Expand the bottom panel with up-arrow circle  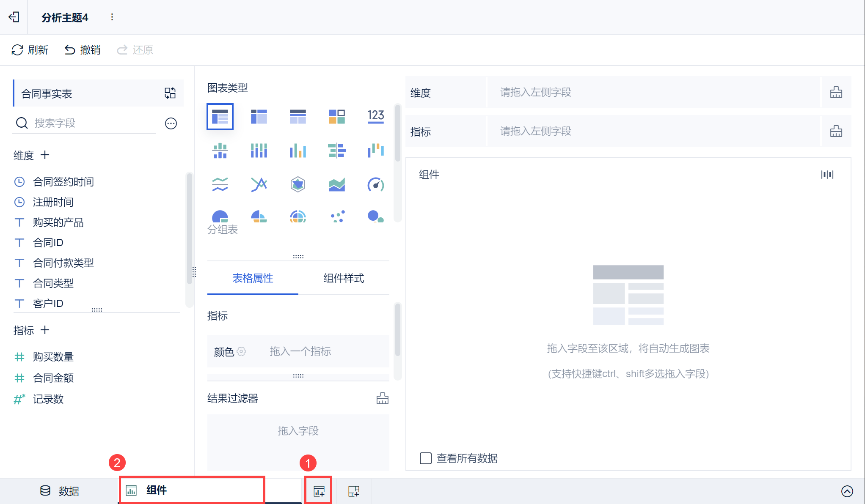pos(847,491)
